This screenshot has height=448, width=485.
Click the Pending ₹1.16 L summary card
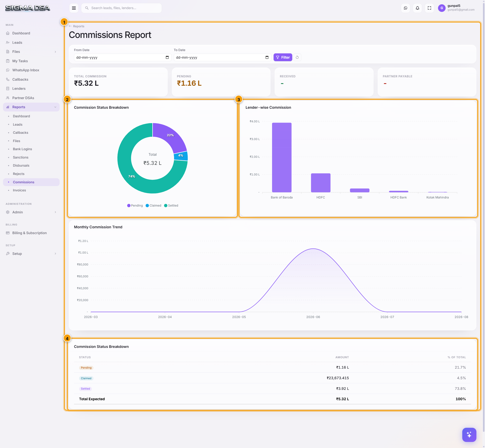point(221,82)
